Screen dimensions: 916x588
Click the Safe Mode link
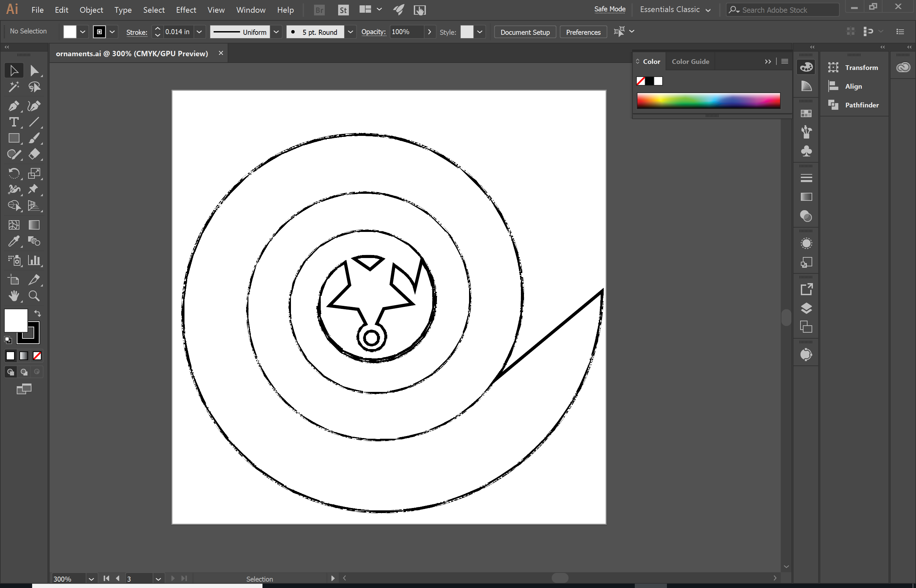tap(610, 9)
